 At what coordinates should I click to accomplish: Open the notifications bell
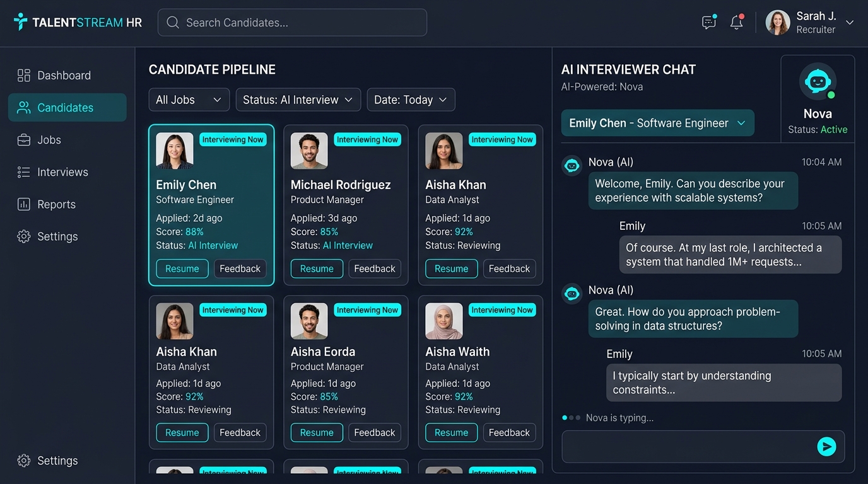point(736,23)
